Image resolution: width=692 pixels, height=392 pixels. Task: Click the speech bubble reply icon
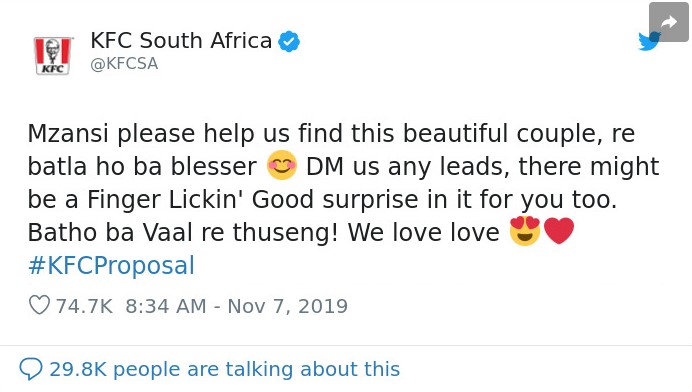tap(31, 369)
